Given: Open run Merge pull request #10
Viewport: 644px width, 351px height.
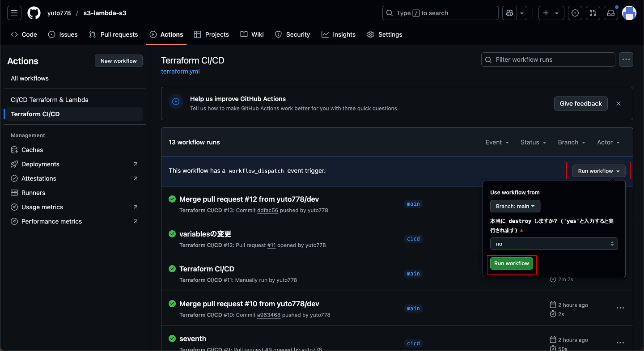Looking at the screenshot, I should [249, 304].
